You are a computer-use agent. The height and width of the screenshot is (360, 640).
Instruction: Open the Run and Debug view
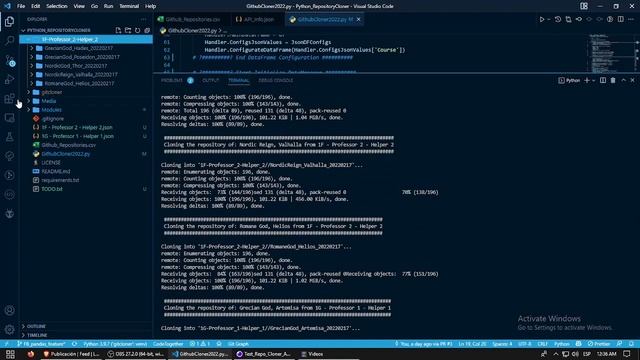click(9, 79)
